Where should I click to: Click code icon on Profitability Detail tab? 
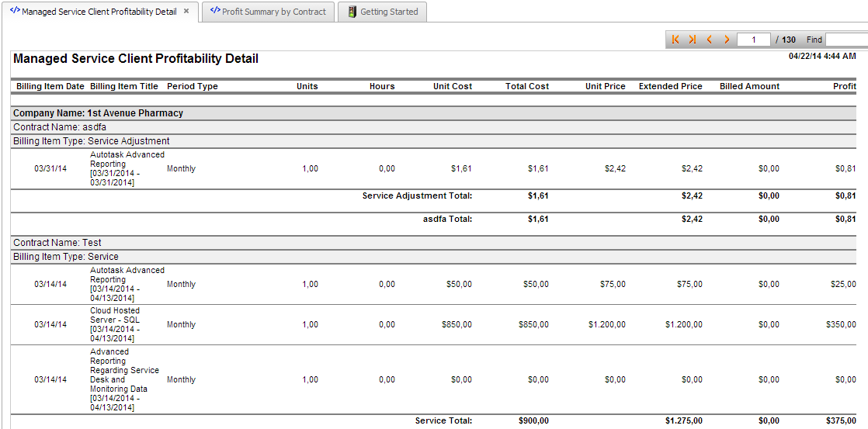[x=15, y=12]
